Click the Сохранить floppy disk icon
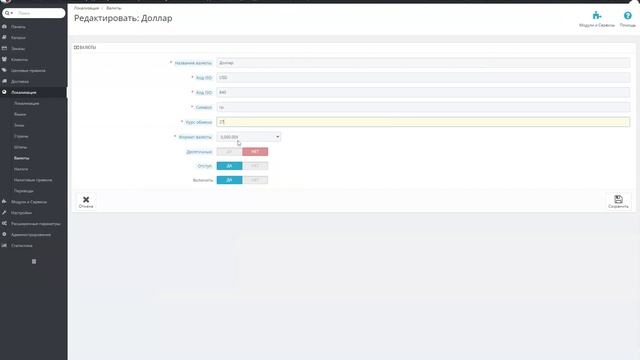640x360 pixels. point(618,199)
